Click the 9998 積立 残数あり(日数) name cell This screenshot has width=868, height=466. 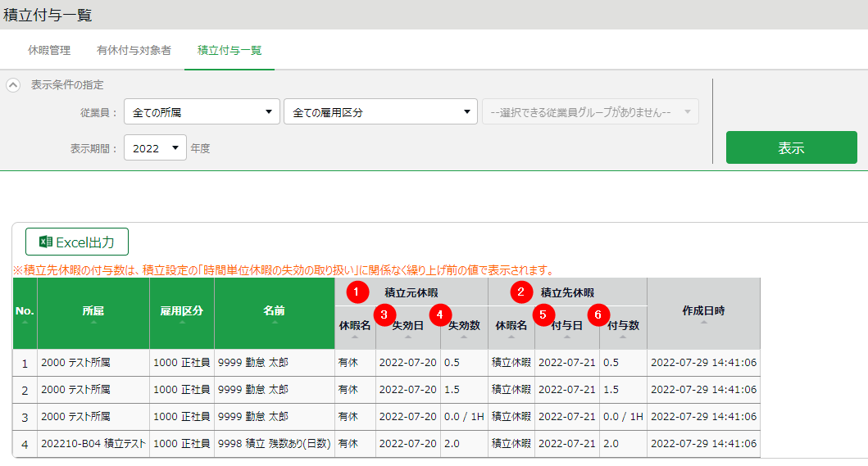275,444
